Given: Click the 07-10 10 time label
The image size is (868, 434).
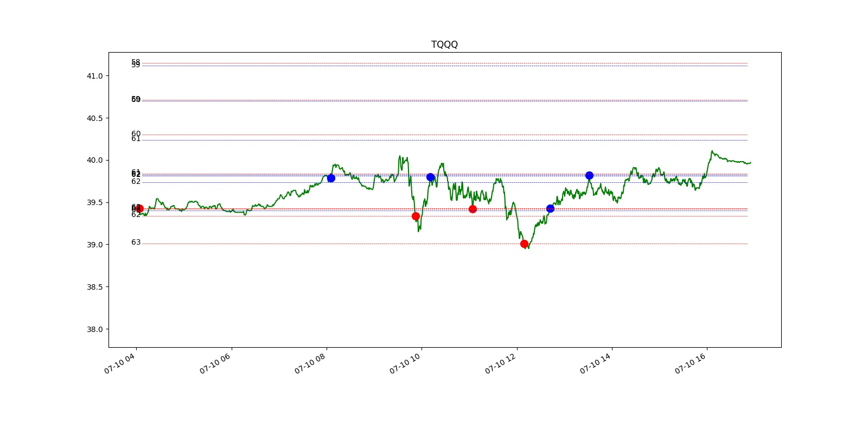Looking at the screenshot, I should 405,363.
